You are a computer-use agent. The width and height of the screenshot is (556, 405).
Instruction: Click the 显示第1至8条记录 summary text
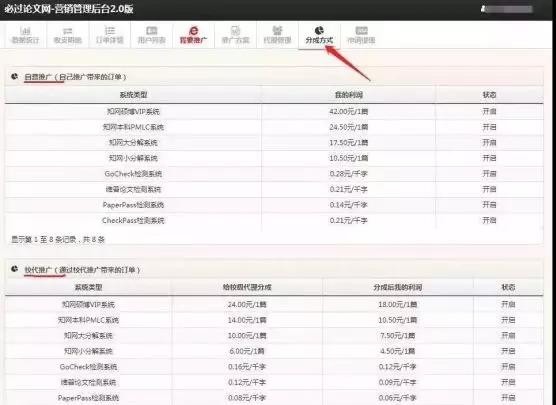click(x=58, y=240)
